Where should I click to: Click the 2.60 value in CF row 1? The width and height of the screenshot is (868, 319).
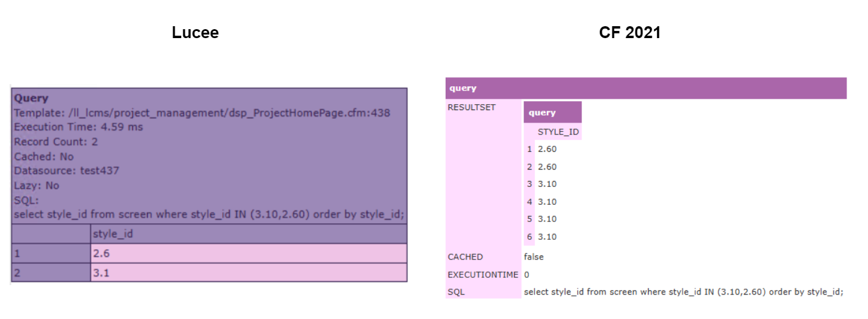pos(547,149)
